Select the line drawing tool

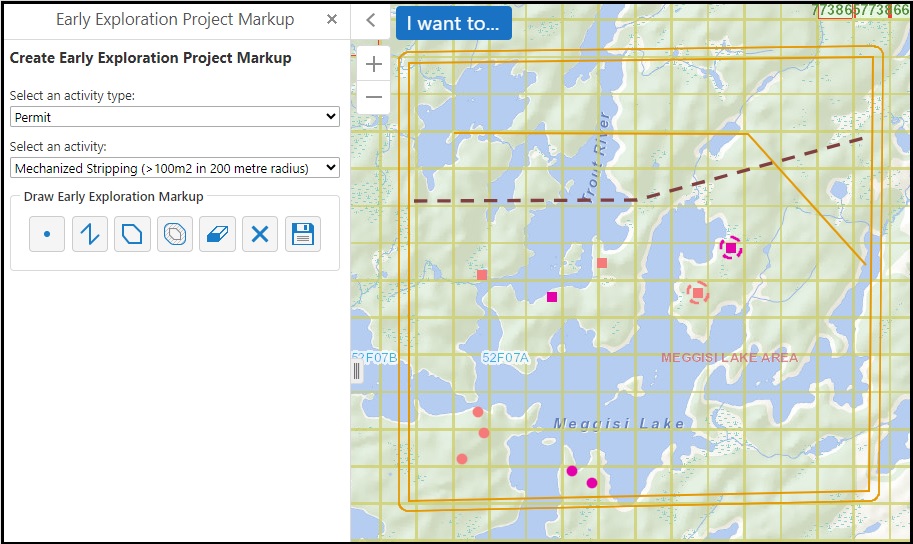pos(90,235)
